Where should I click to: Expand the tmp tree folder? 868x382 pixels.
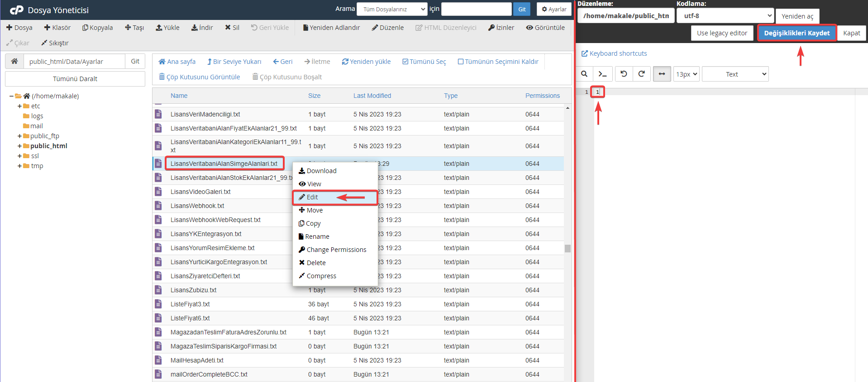(x=19, y=166)
